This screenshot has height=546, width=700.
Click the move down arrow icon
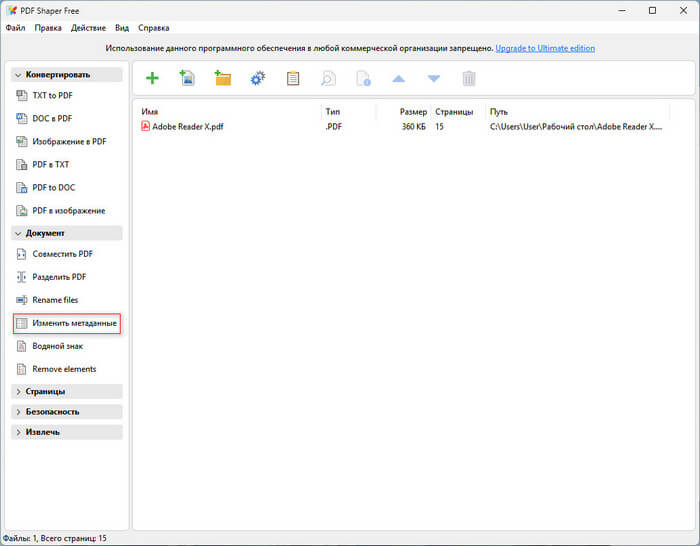point(433,78)
